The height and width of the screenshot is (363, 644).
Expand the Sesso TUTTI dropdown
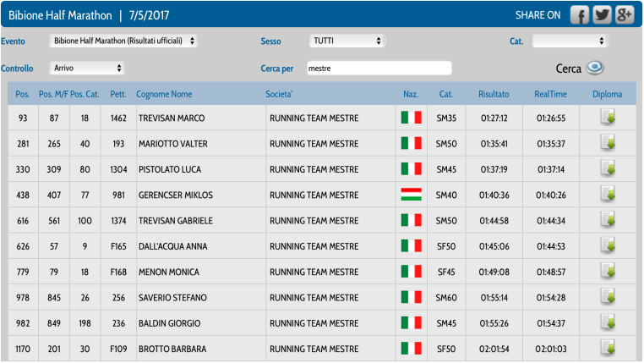point(347,41)
